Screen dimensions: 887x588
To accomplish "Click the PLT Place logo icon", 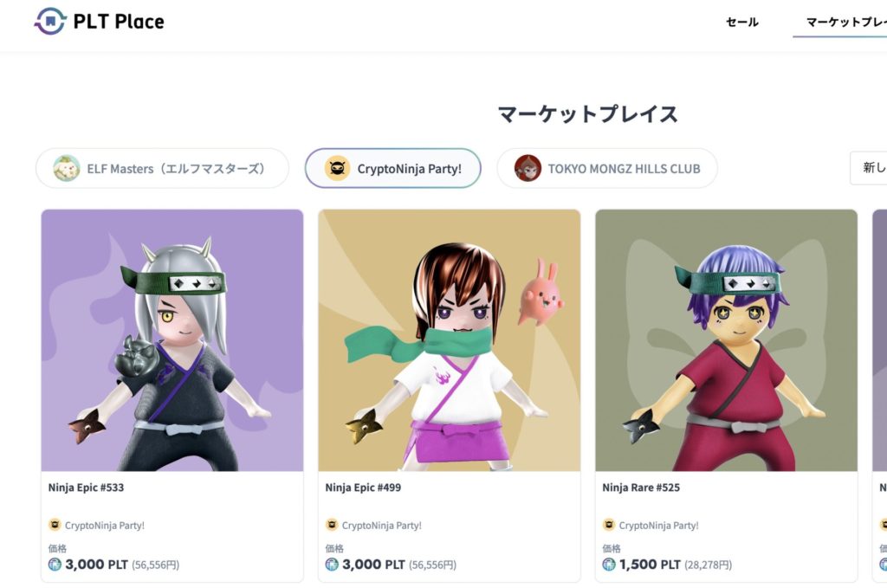I will point(49,21).
